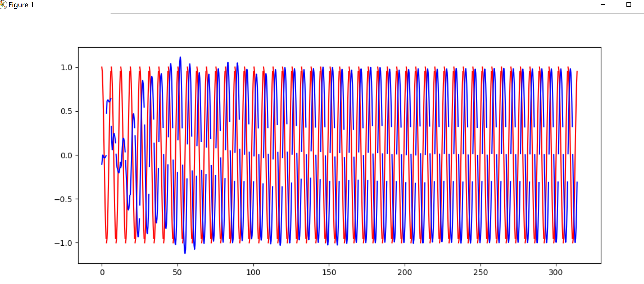
Task: Click the y-axis tick label 1.0
Action: [x=67, y=67]
